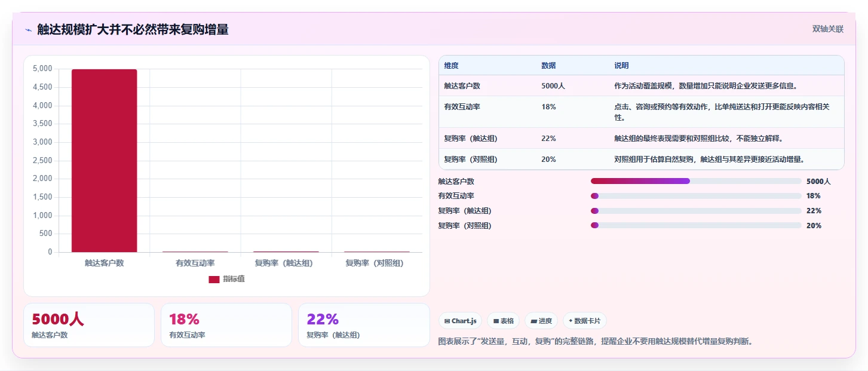Select the 进度 tag chip
Viewport: 868px width, 371px height.
click(x=541, y=321)
